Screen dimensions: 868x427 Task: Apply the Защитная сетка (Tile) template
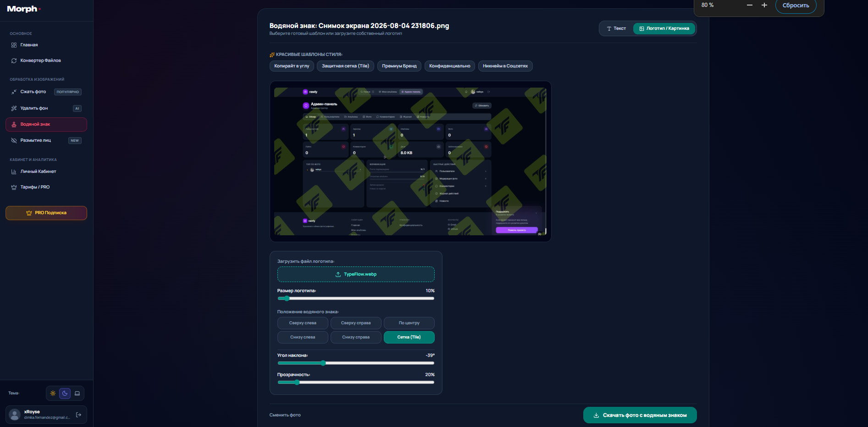345,66
